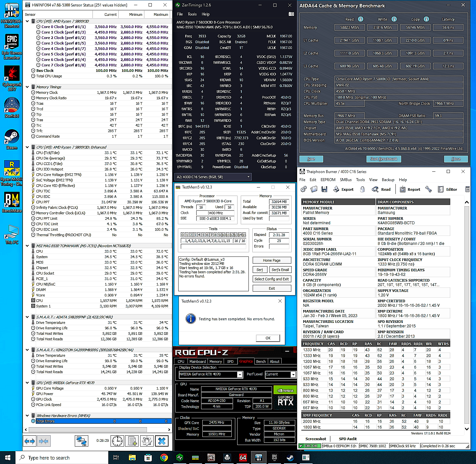Viewport: 476px width, 464px height.
Task: Open Starfield desktop shortcut
Action: point(12,107)
